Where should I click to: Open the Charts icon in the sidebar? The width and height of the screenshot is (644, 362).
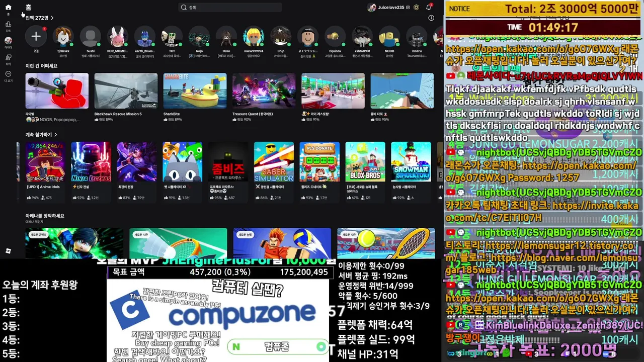tap(8, 24)
